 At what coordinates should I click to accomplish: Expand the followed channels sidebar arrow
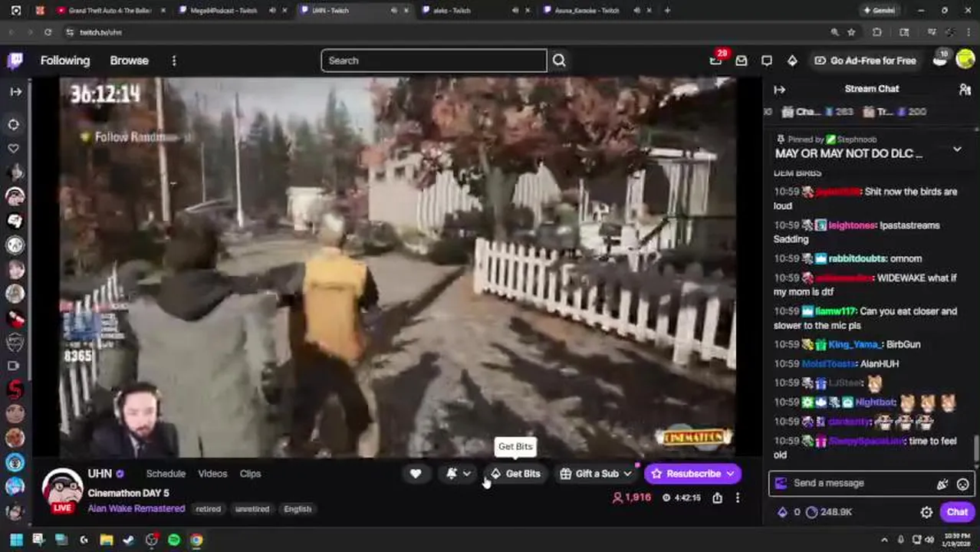[x=15, y=91]
